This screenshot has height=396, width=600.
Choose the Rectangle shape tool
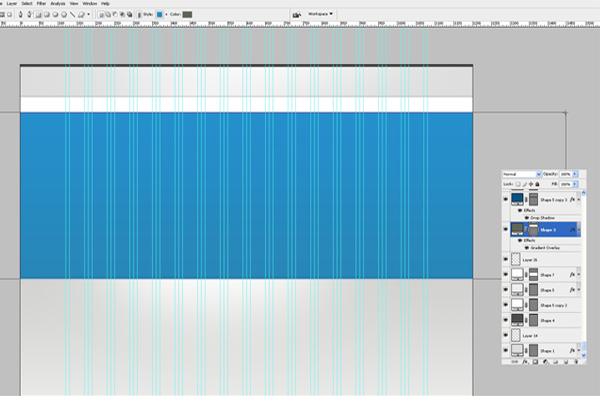pos(38,15)
